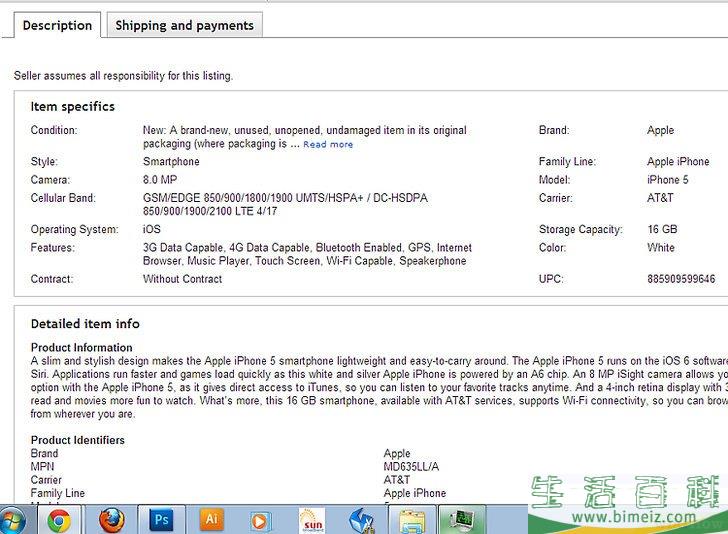This screenshot has height=534, width=728.
Task: Click the 'Item specifics' heading
Action: (72, 107)
